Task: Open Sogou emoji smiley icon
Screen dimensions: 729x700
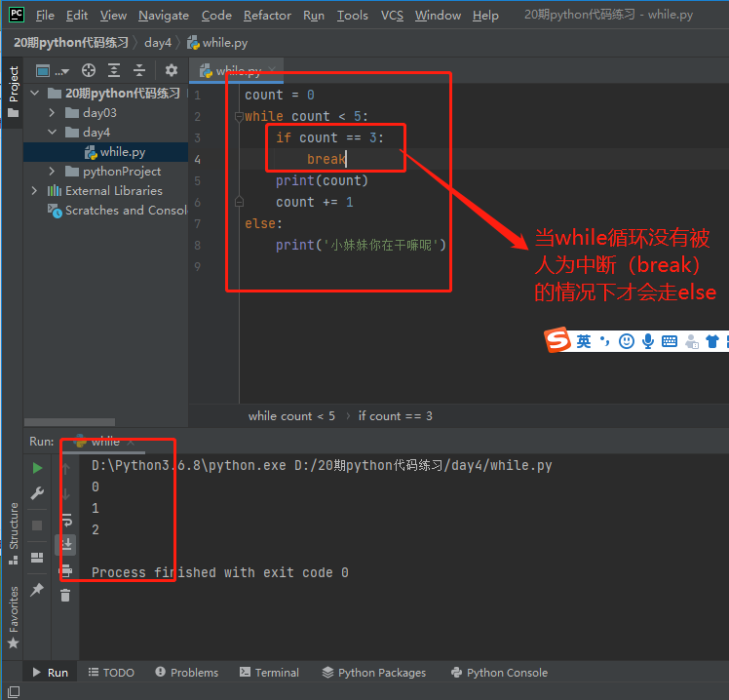Action: 627,341
